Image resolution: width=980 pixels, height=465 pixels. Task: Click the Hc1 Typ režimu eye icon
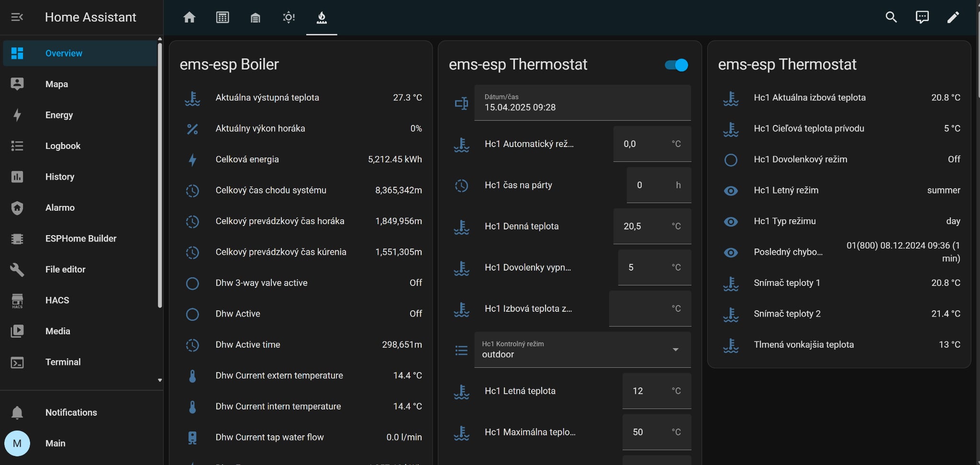click(x=731, y=221)
